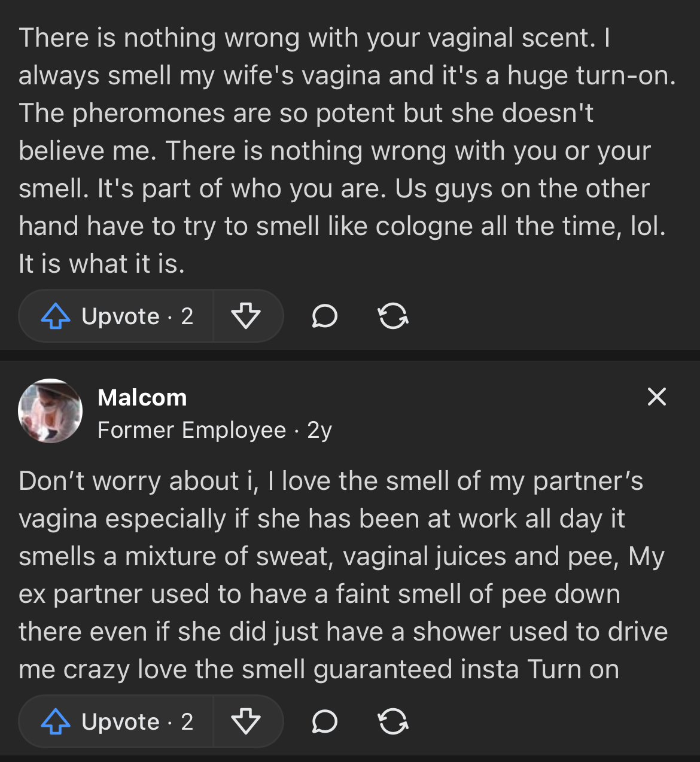Go to the Malcom profile name link
The height and width of the screenshot is (762, 700).
coord(142,398)
